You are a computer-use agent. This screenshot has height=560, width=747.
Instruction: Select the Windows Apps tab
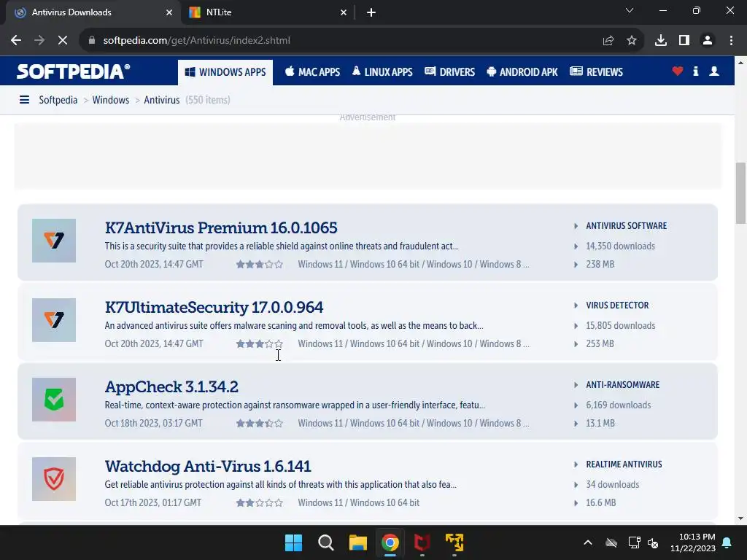point(225,72)
